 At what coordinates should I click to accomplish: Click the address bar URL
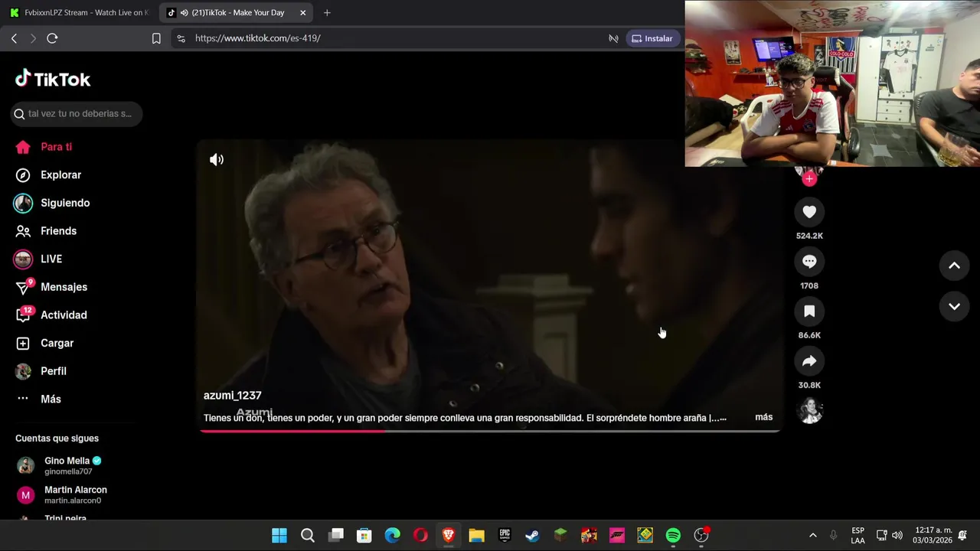[258, 38]
